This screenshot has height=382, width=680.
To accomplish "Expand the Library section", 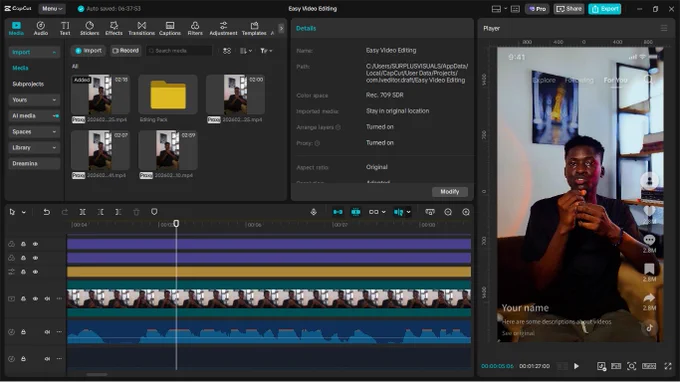I will [x=34, y=147].
